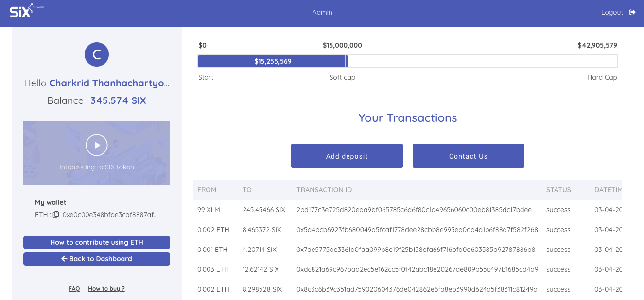The height and width of the screenshot is (300, 644).
Task: Select the 4.20714 SIX cell
Action: (x=260, y=250)
